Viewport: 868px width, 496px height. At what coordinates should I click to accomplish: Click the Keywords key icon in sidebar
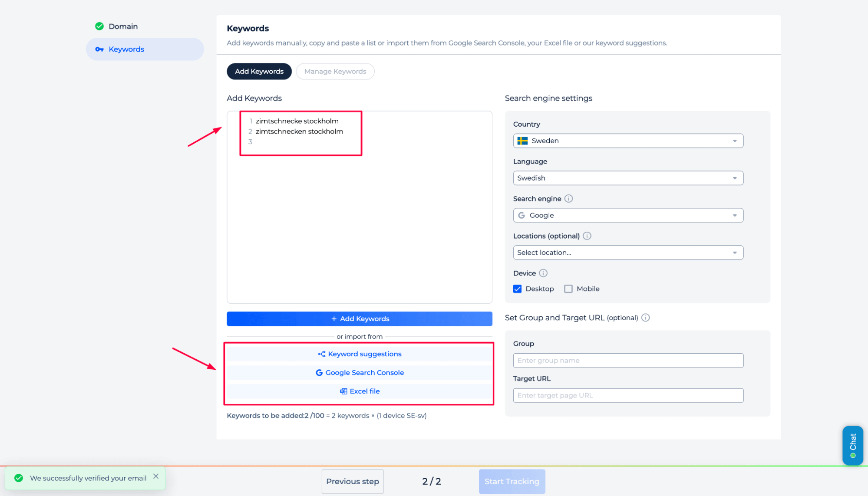click(x=99, y=49)
